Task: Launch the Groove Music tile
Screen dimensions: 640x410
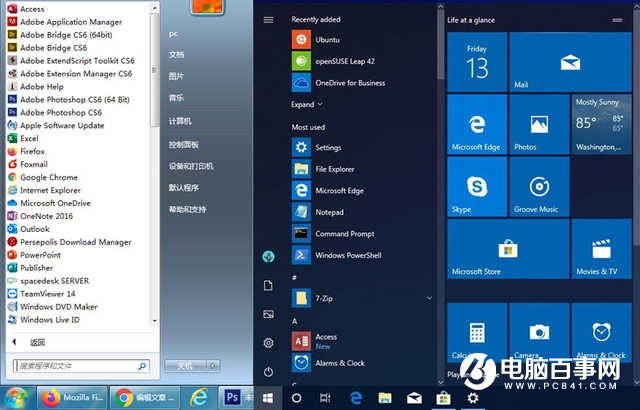Action: pos(539,187)
